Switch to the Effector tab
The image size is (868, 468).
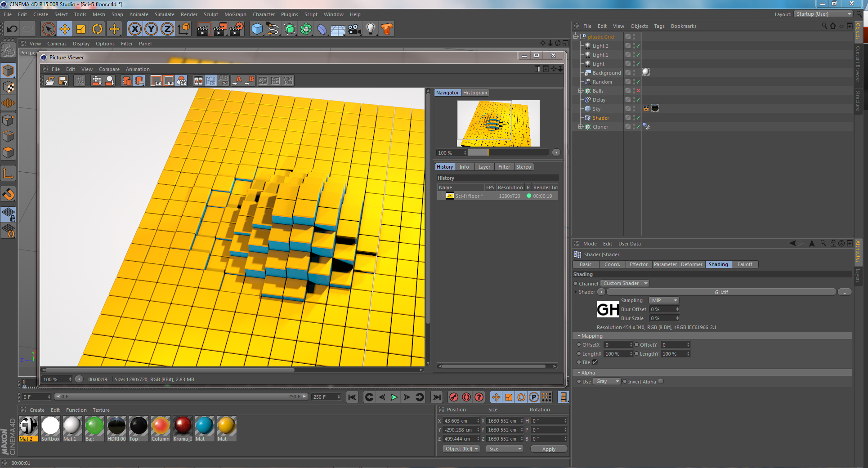coord(638,264)
